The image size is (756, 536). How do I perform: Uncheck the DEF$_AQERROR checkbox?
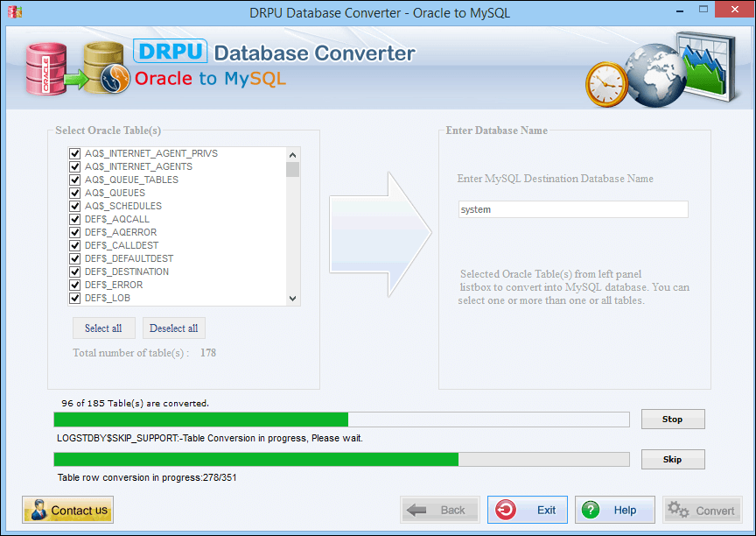(74, 232)
